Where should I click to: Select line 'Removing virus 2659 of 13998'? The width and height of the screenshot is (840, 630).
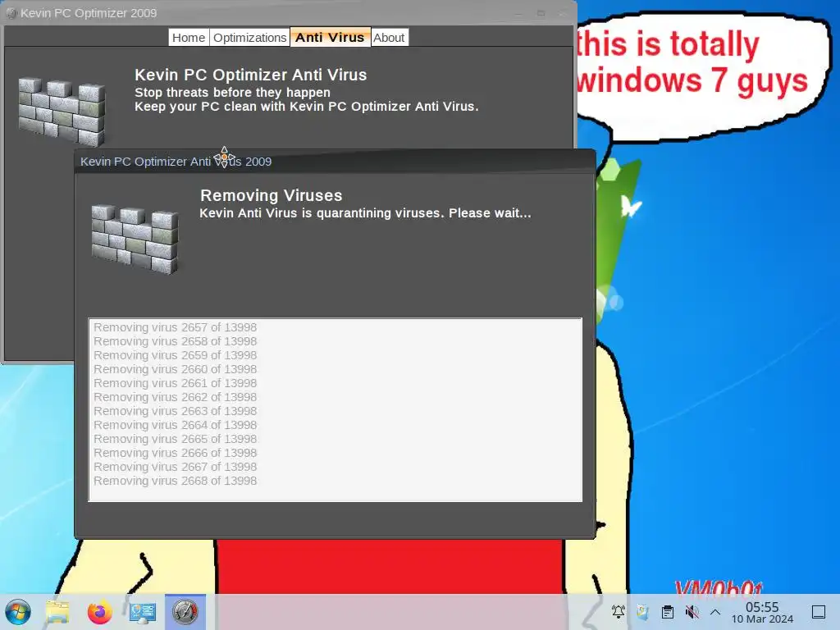click(176, 355)
